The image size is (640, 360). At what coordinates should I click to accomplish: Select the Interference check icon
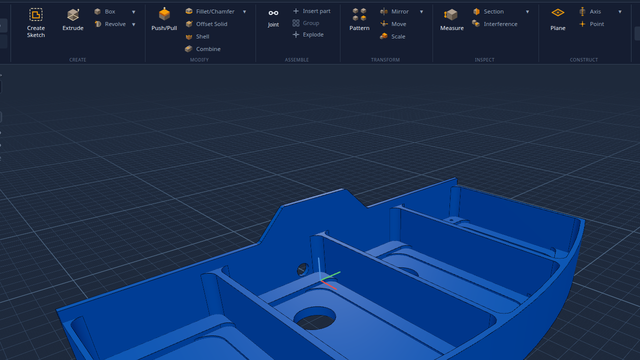click(x=476, y=24)
